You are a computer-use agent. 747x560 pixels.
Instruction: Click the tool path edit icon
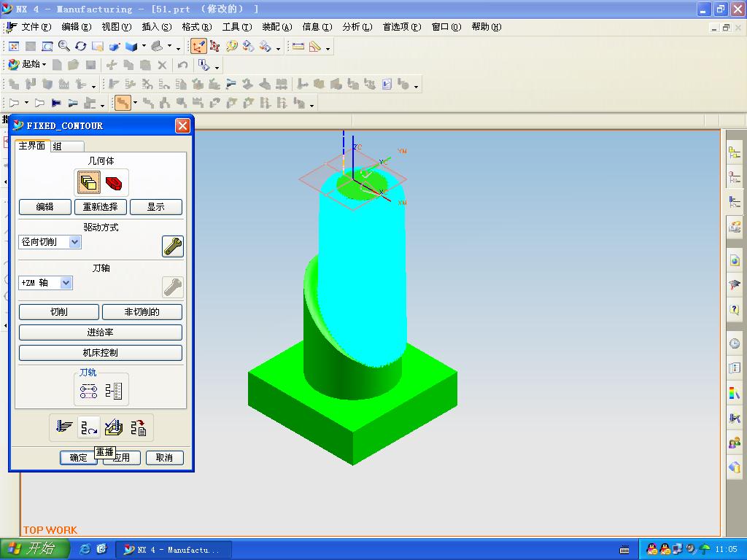[x=88, y=391]
